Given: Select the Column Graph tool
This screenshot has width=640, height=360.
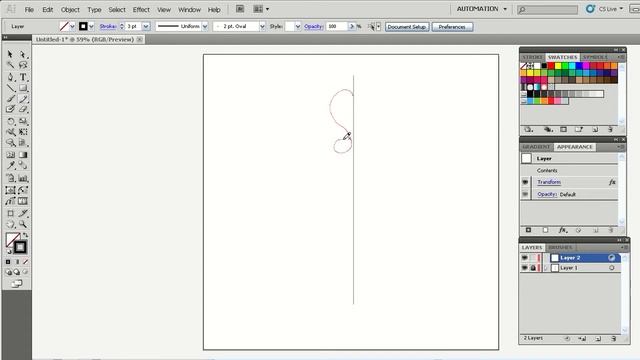Looking at the screenshot, I should 23,178.
